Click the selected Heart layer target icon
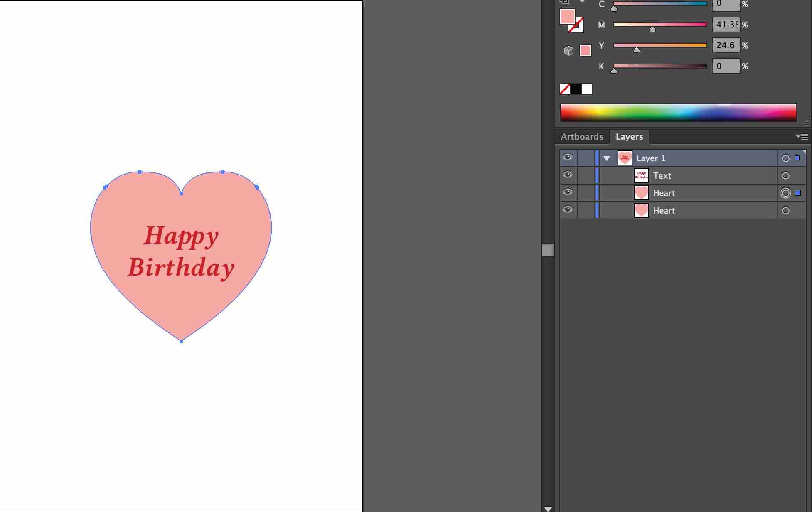 [x=785, y=193]
